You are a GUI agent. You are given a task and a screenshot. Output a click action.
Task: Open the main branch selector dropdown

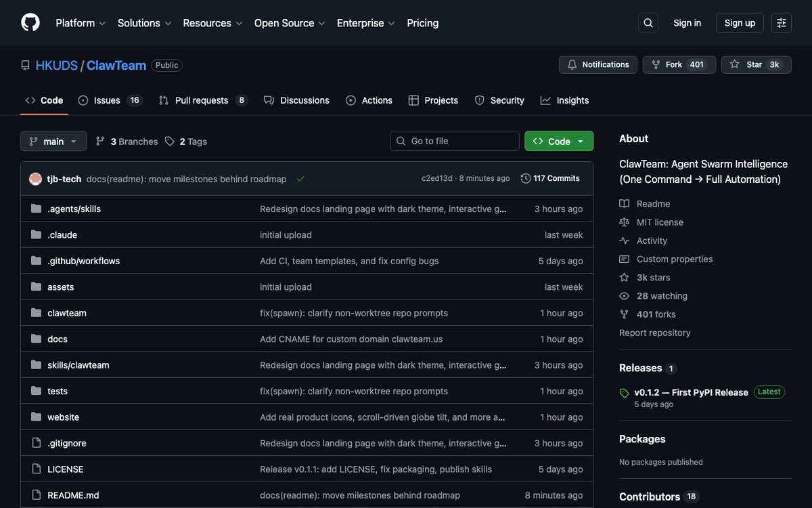pos(53,141)
